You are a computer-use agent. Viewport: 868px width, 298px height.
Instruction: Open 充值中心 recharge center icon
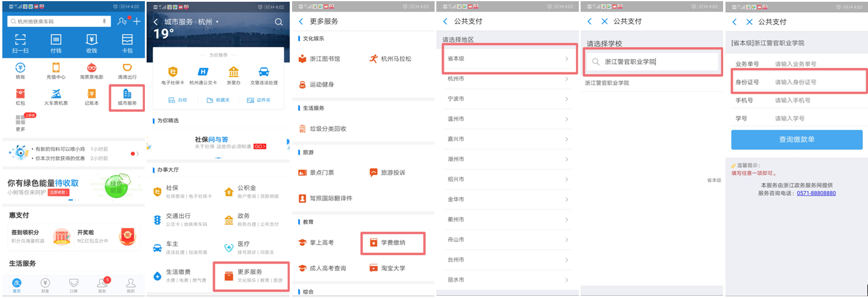click(56, 67)
